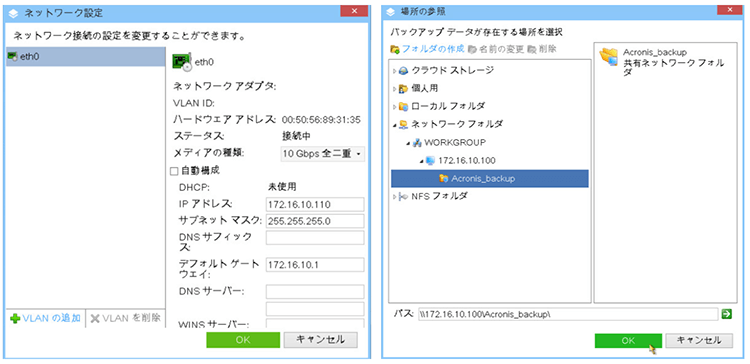This screenshot has height=364, width=750.
Task: Select ローカル フォルダ in tree
Action: coord(448,106)
